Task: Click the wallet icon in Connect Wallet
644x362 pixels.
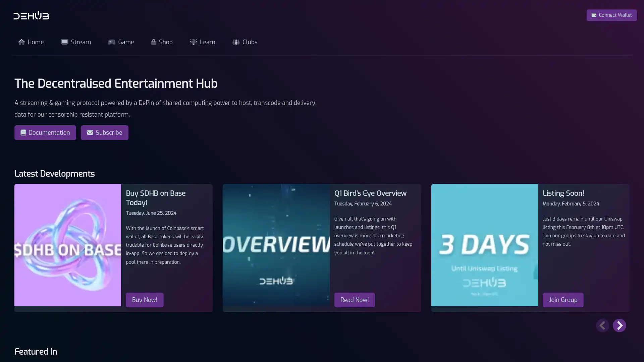Action: point(594,15)
